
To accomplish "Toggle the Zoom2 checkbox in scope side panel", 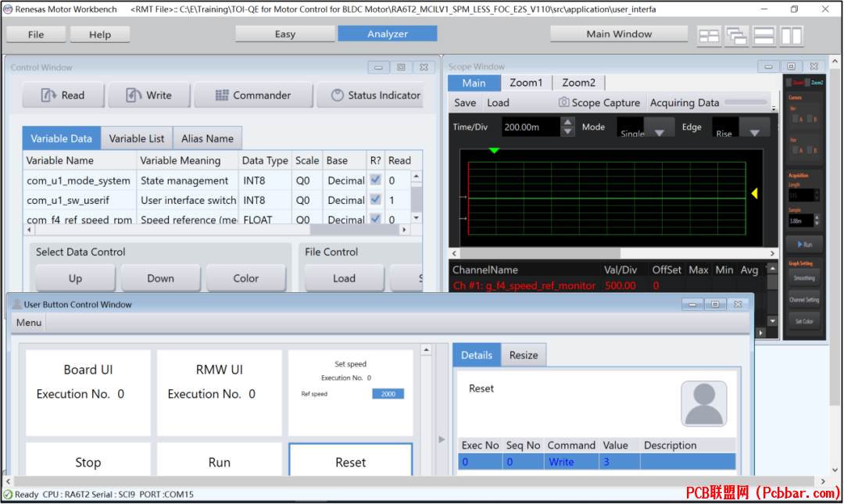I will [x=808, y=82].
